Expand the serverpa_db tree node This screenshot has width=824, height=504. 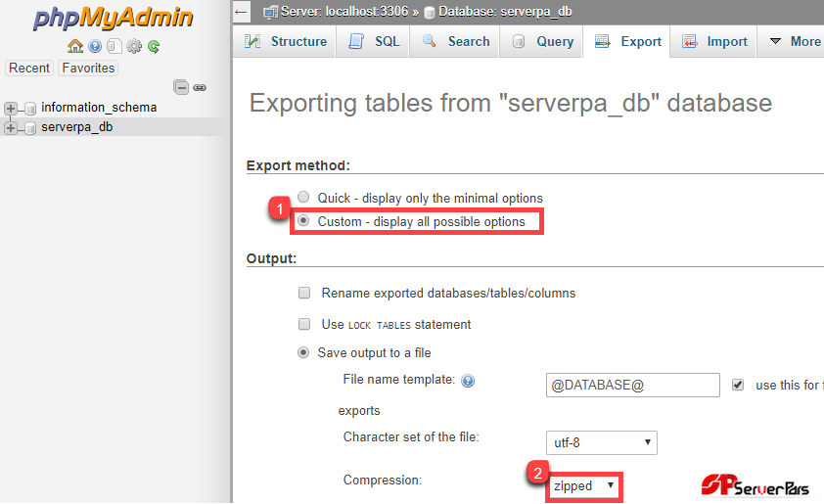(x=10, y=127)
